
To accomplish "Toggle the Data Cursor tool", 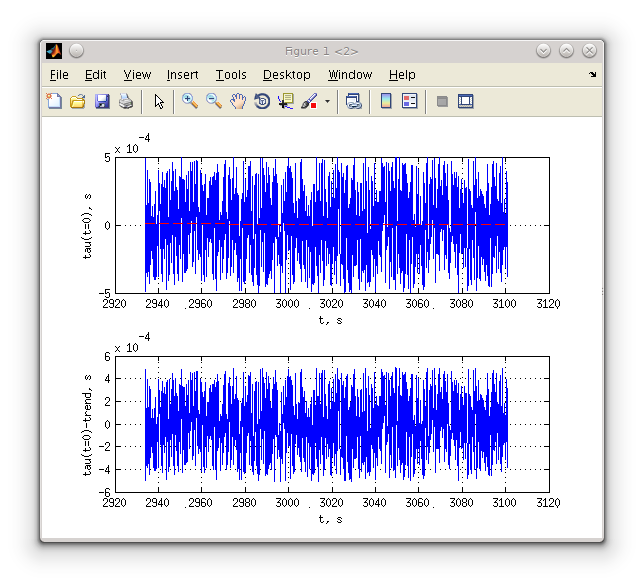I will coord(286,101).
